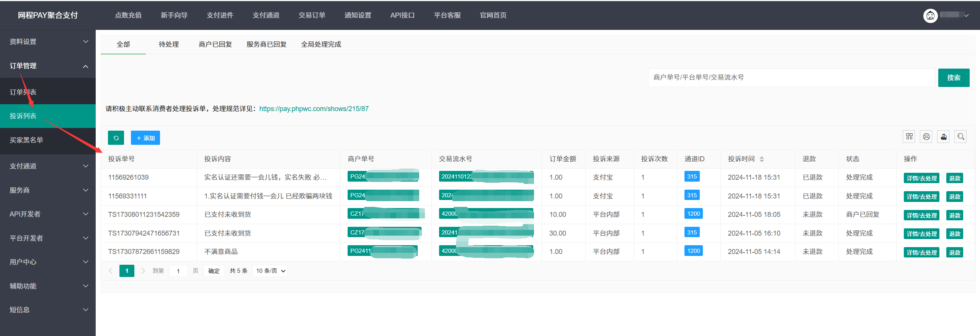Open 订单列表 in sidebar
Viewport: 980px width, 336px height.
click(x=48, y=92)
